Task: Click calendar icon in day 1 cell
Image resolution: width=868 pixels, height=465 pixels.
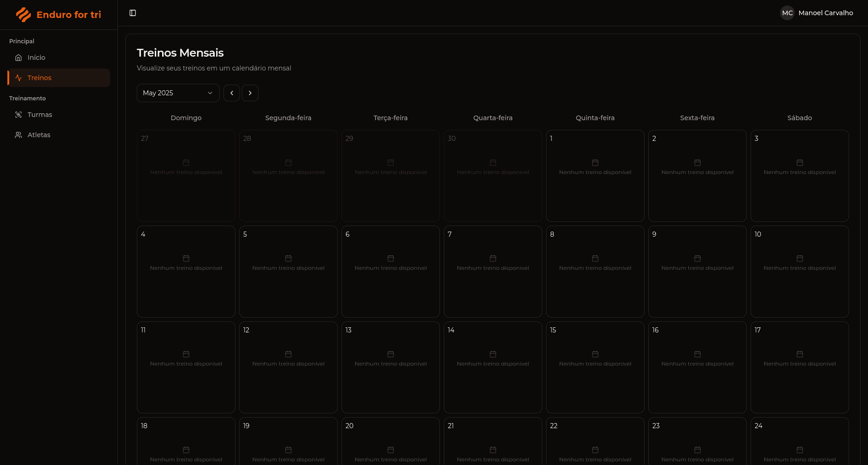Action: [x=595, y=163]
